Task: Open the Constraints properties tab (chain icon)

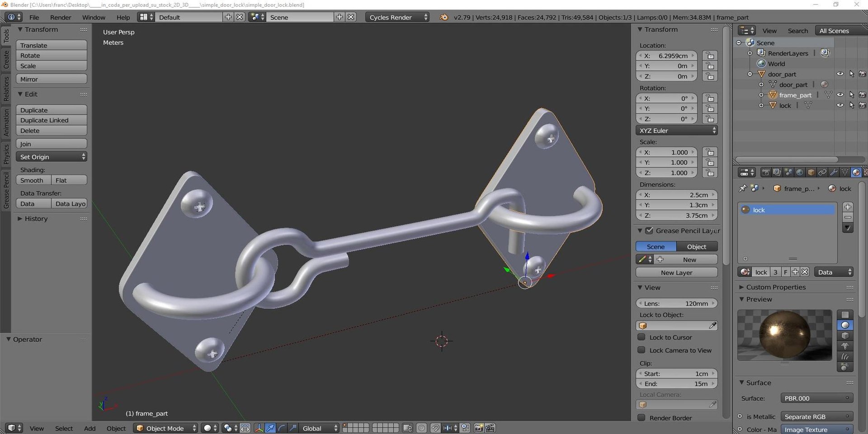Action: point(822,172)
